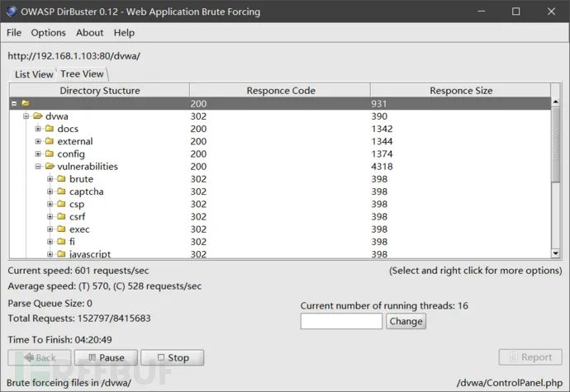Expand the csrf directory node
The width and height of the screenshot is (570, 392).
tap(50, 216)
